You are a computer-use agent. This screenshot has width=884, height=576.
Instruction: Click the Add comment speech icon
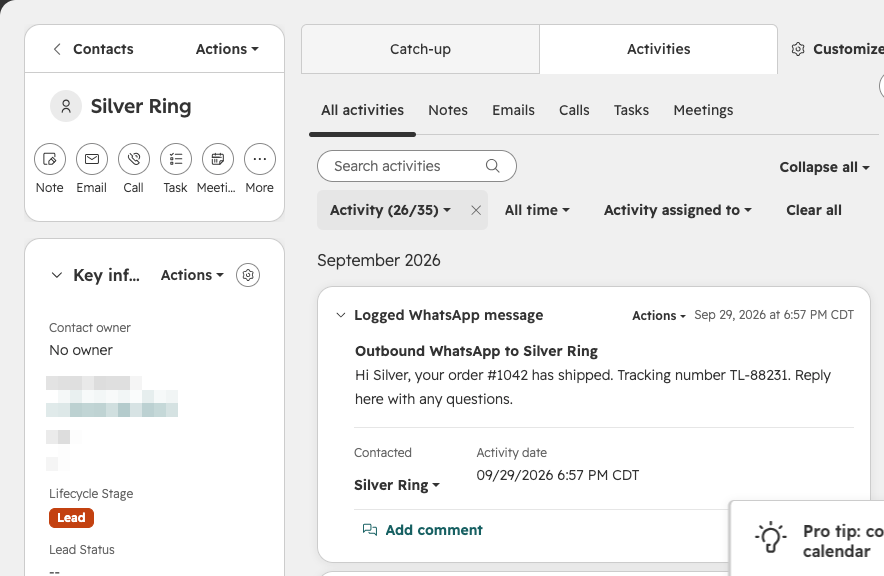[x=370, y=530]
